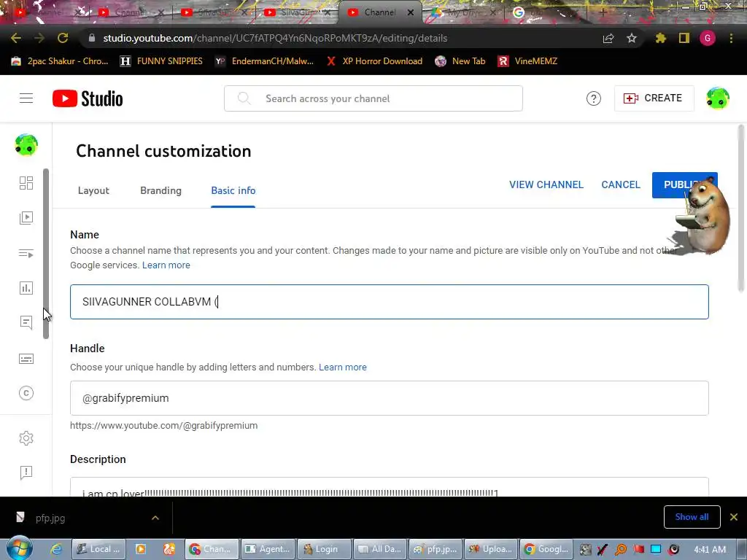Click the Description text box
Viewport: 747px width, 560px height.
point(390,487)
